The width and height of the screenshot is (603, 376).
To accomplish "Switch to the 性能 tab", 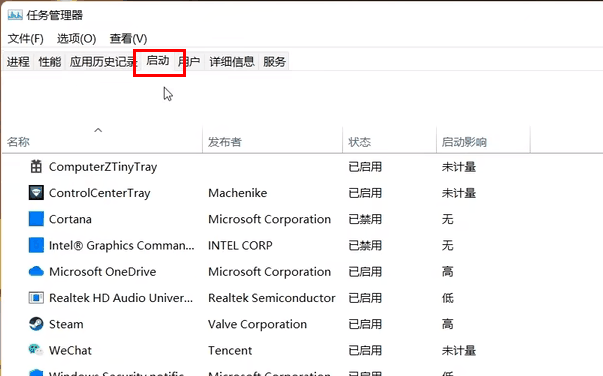I will (x=50, y=62).
